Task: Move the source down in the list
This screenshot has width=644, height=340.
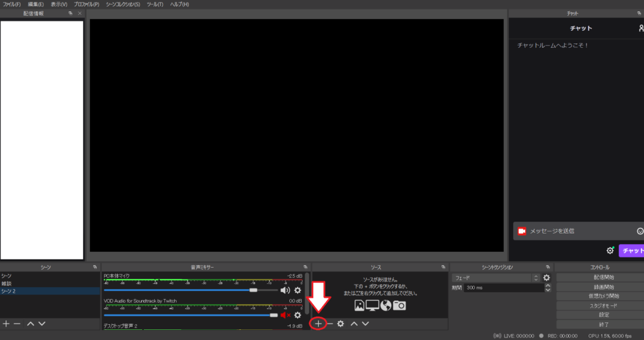Action: [x=365, y=324]
